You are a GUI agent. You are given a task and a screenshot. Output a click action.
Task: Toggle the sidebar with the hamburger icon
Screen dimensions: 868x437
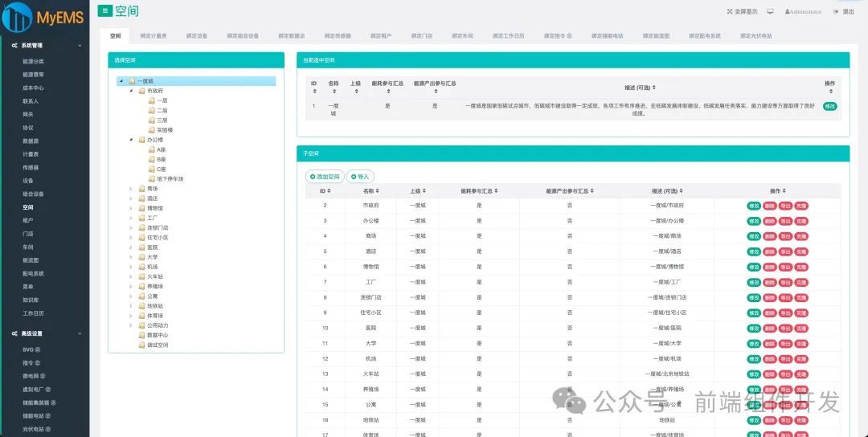point(104,10)
